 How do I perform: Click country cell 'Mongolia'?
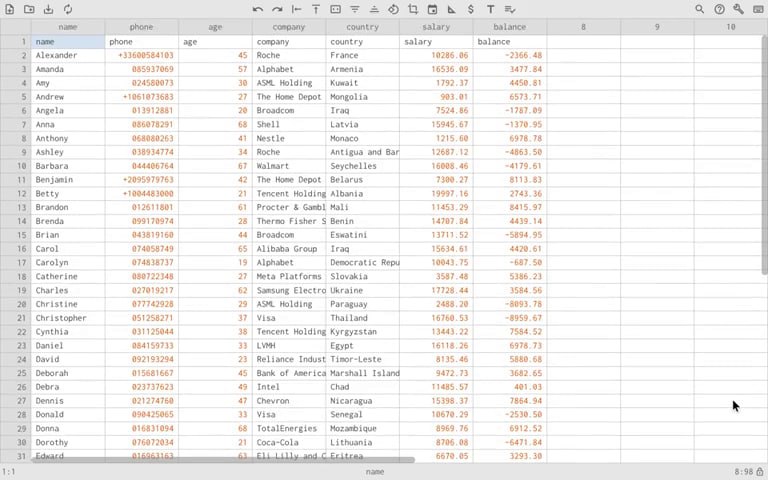362,96
